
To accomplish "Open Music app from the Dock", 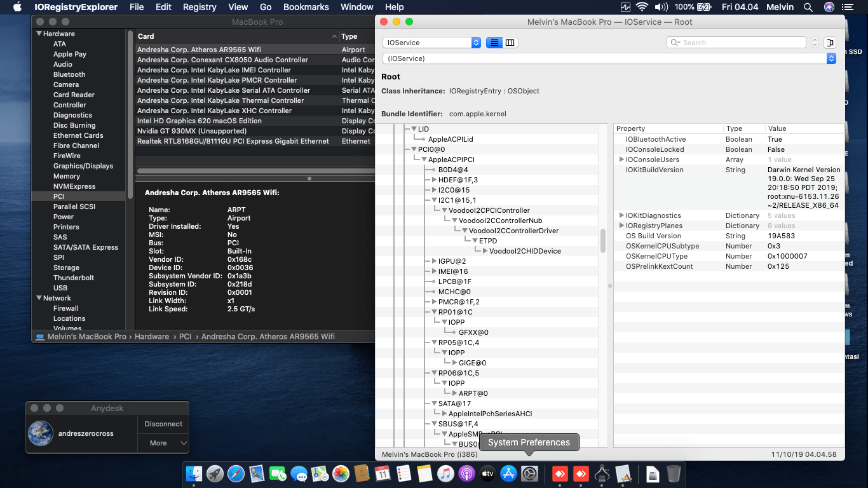I will (445, 473).
